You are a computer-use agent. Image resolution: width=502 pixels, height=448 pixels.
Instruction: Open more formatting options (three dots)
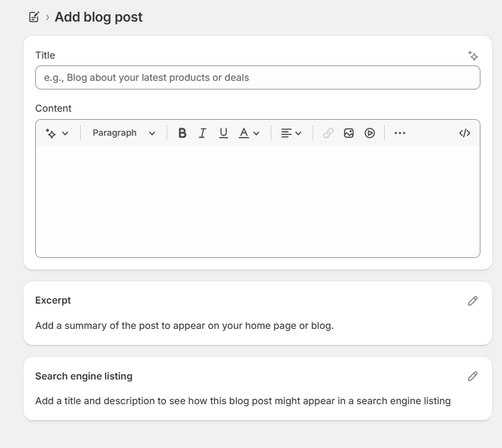point(400,133)
